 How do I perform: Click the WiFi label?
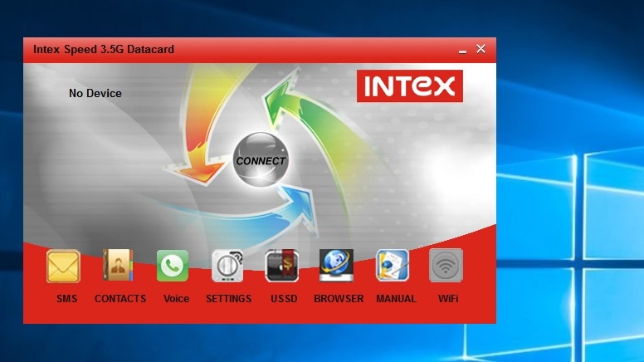[x=448, y=299]
